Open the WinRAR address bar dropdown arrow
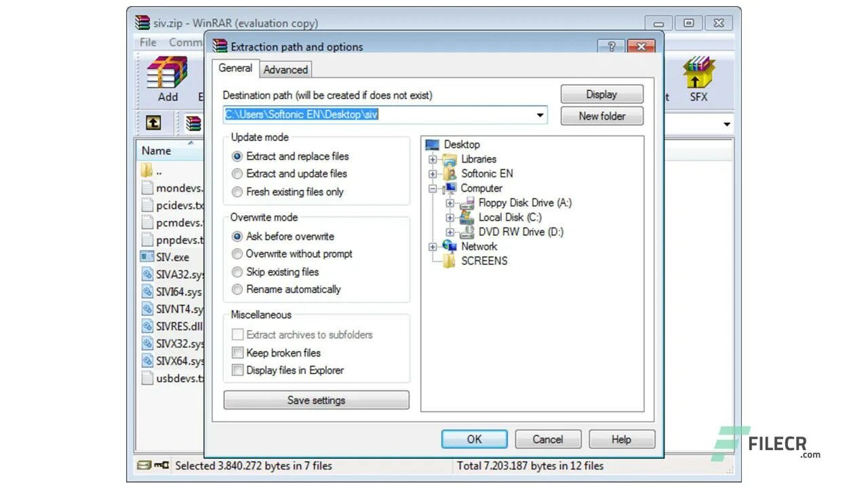868x488 pixels. (x=727, y=124)
